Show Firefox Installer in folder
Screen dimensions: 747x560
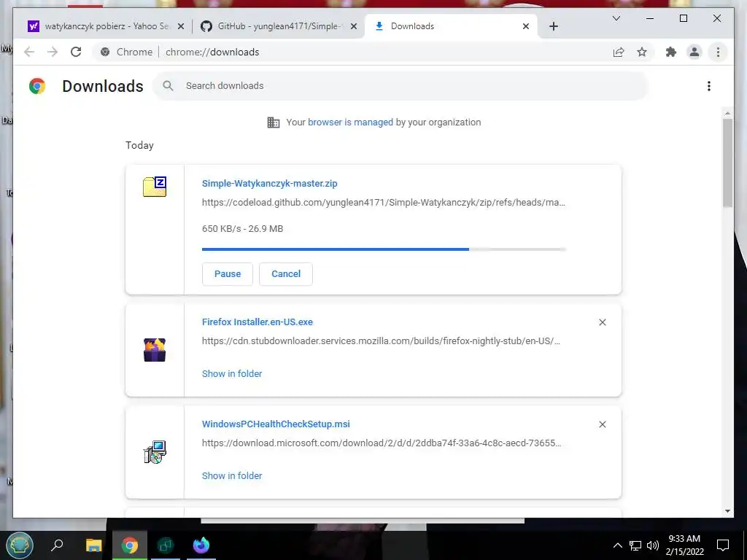pyautogui.click(x=232, y=374)
